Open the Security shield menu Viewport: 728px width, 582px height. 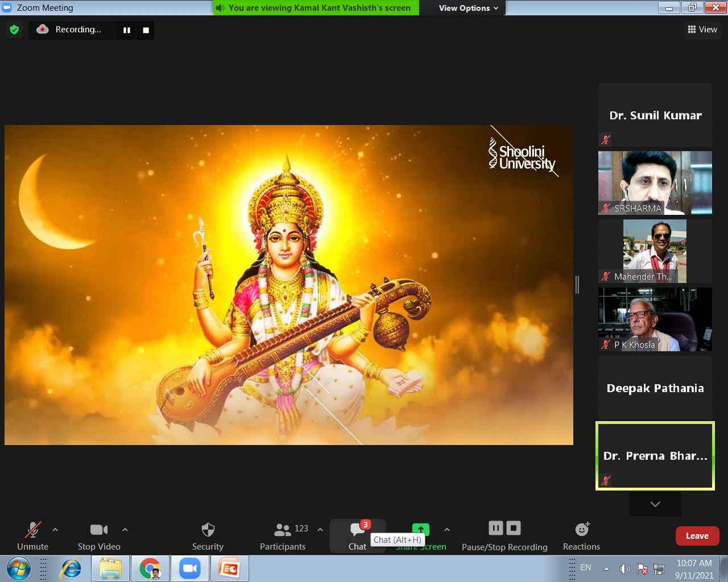coord(208,537)
